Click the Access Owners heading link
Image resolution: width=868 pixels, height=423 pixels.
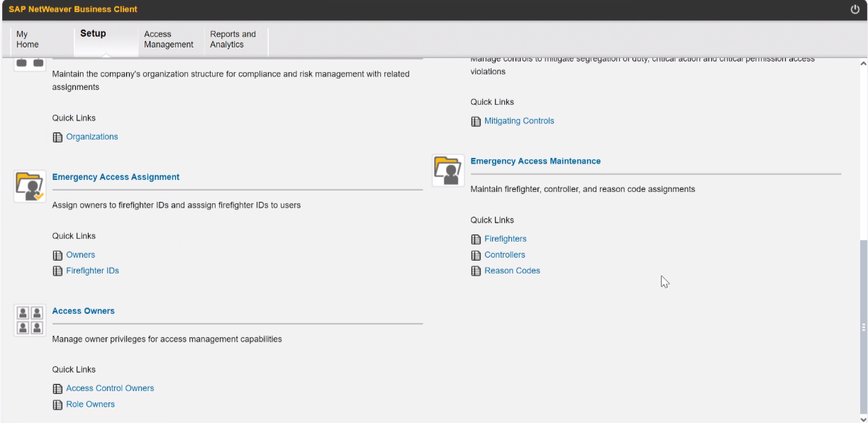[83, 311]
